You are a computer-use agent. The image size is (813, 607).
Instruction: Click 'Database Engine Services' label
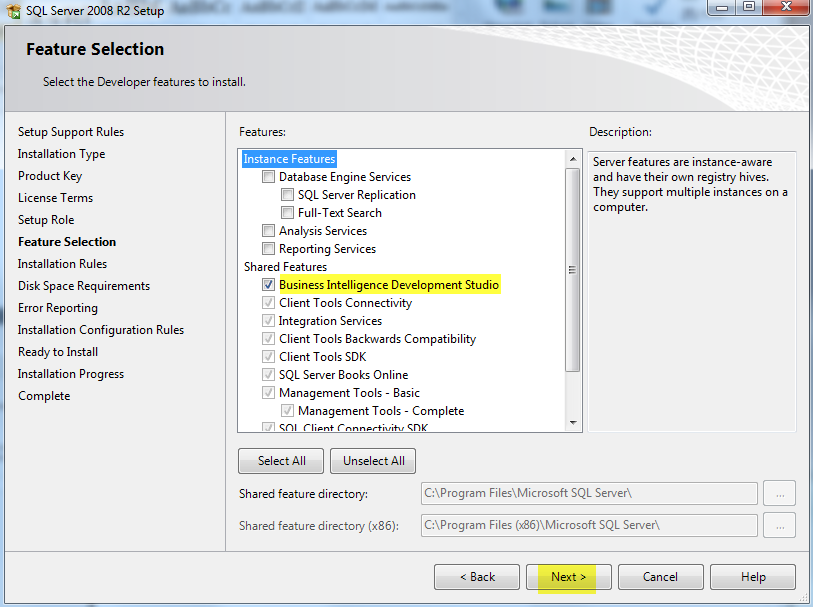[345, 177]
